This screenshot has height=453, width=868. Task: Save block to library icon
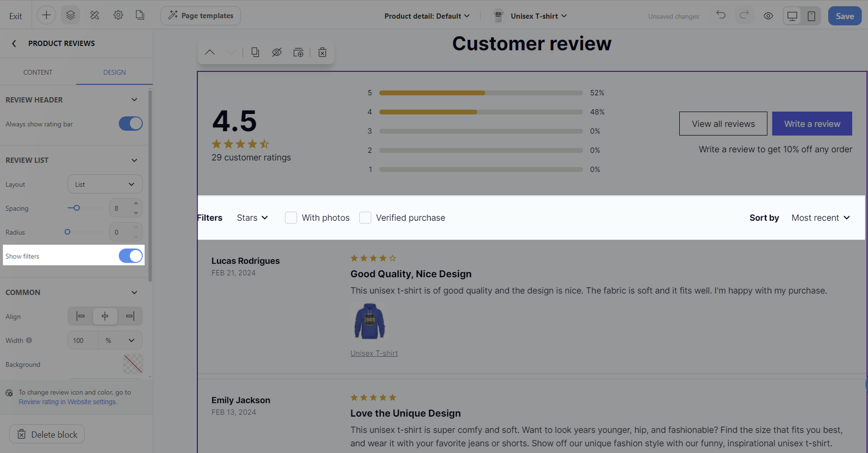point(298,52)
